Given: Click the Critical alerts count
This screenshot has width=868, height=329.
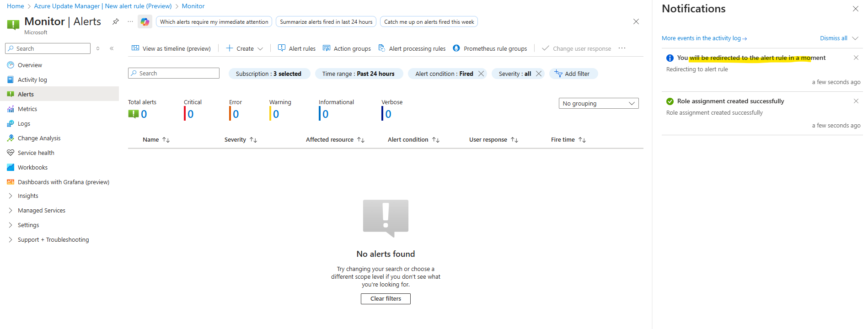Looking at the screenshot, I should [x=190, y=114].
